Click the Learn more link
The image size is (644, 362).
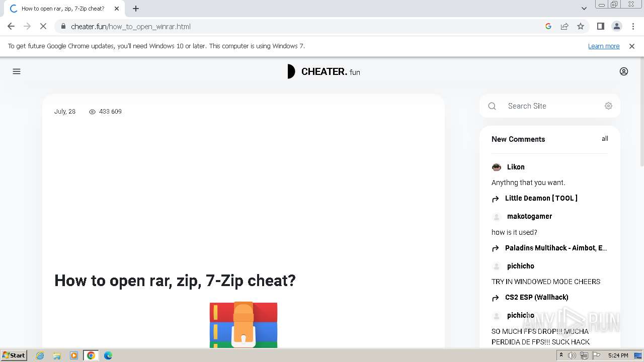tap(604, 46)
